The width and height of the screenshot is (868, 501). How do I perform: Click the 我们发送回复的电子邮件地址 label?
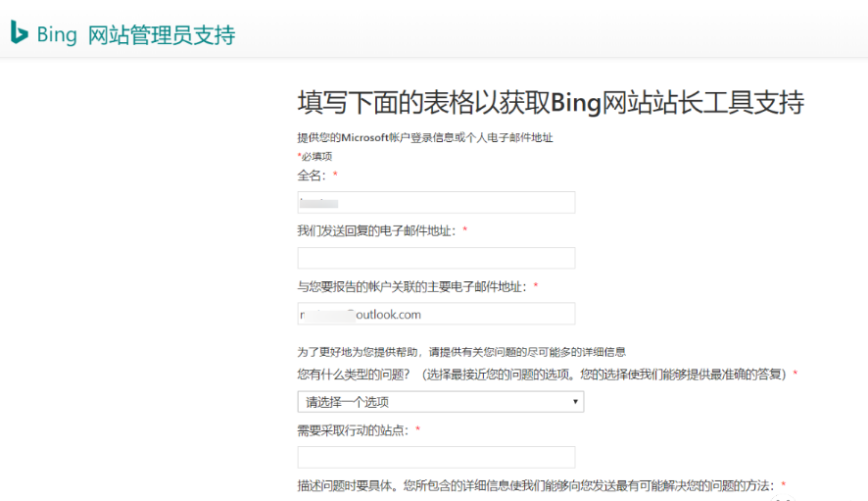(377, 230)
